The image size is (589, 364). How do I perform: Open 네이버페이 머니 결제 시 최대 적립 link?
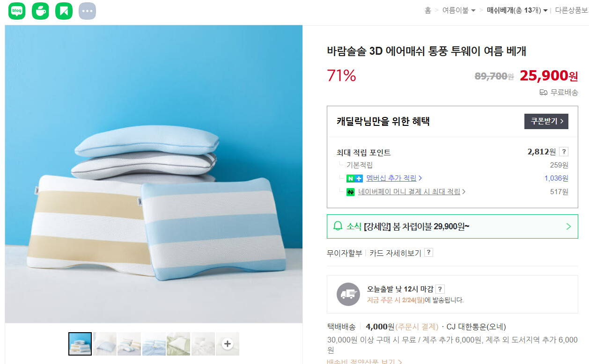412,192
